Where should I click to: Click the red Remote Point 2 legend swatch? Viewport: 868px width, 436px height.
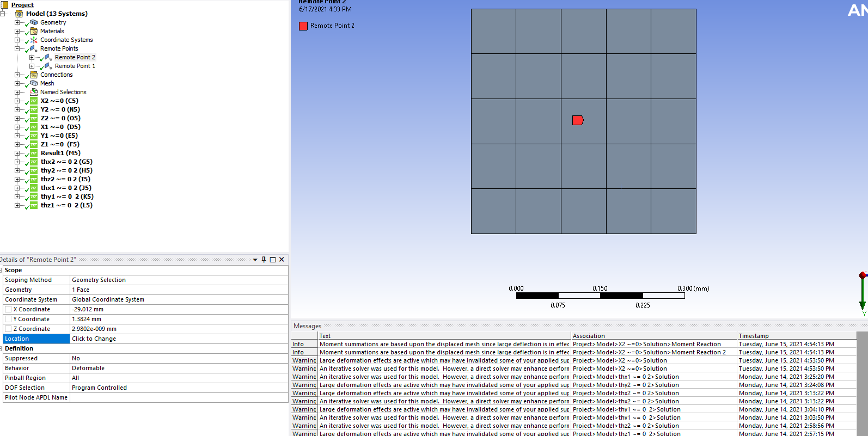tap(303, 26)
